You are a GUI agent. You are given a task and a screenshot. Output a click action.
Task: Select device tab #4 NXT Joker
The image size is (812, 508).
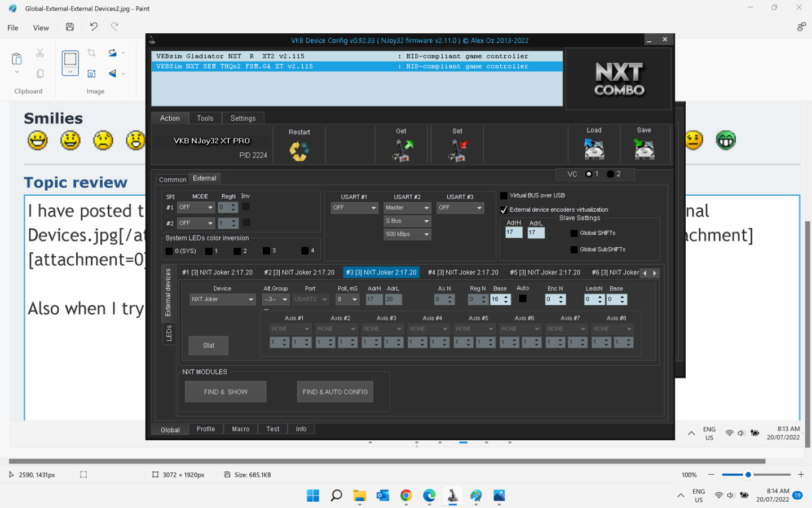point(463,273)
